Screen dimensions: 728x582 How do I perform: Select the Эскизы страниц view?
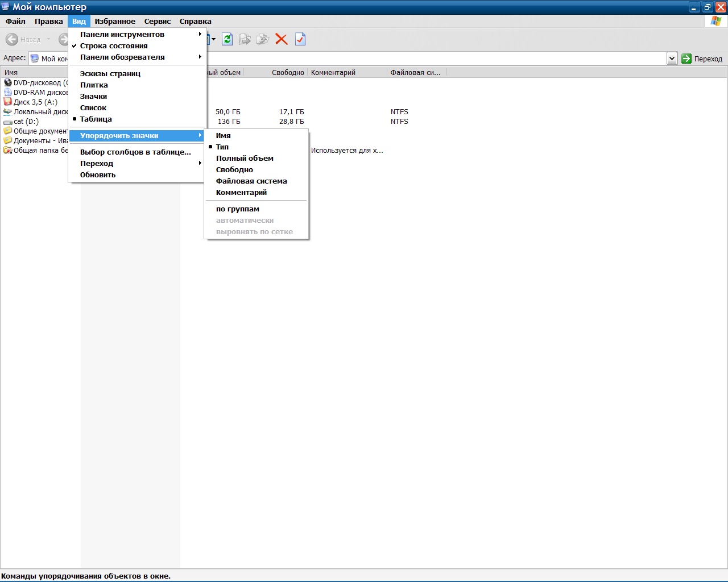coord(136,73)
